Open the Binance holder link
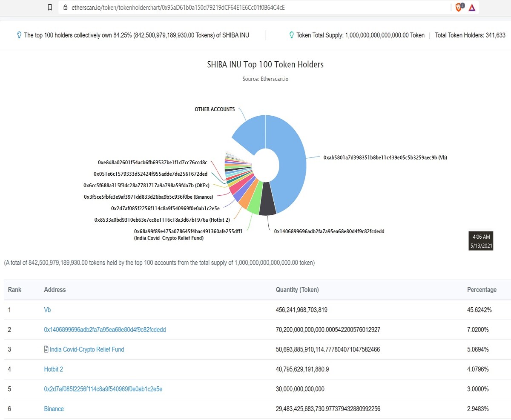The width and height of the screenshot is (511, 420). pos(54,409)
